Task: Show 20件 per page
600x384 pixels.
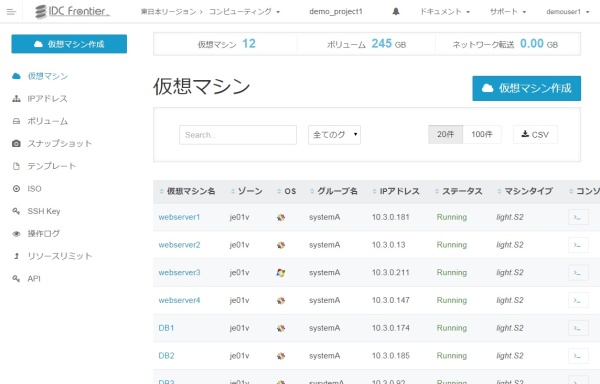Action: 445,135
